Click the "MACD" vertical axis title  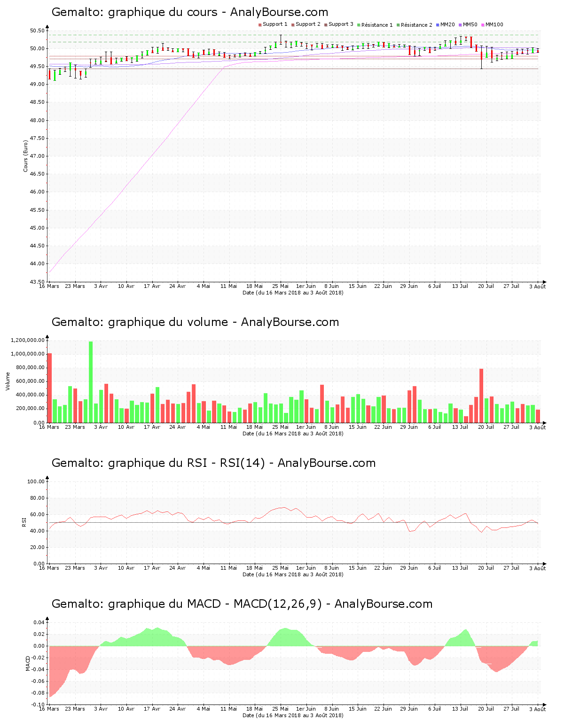click(x=28, y=663)
